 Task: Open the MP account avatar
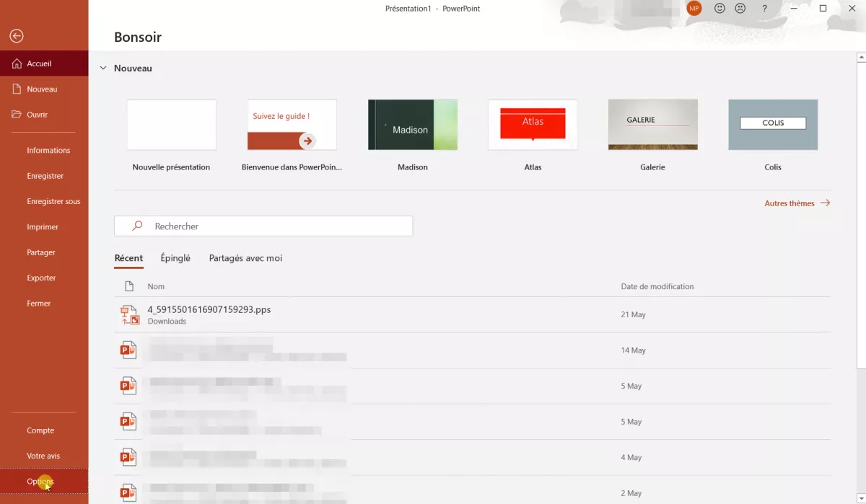coord(694,9)
